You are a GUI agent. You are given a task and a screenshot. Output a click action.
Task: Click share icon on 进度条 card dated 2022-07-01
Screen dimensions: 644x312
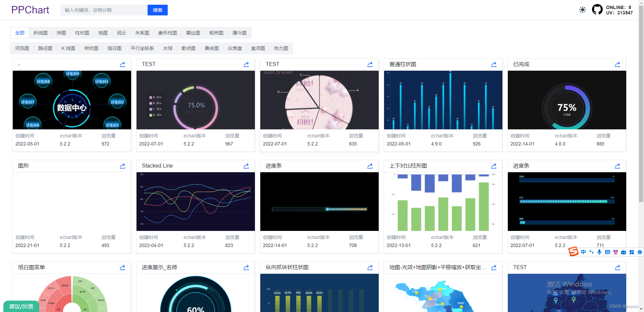618,166
